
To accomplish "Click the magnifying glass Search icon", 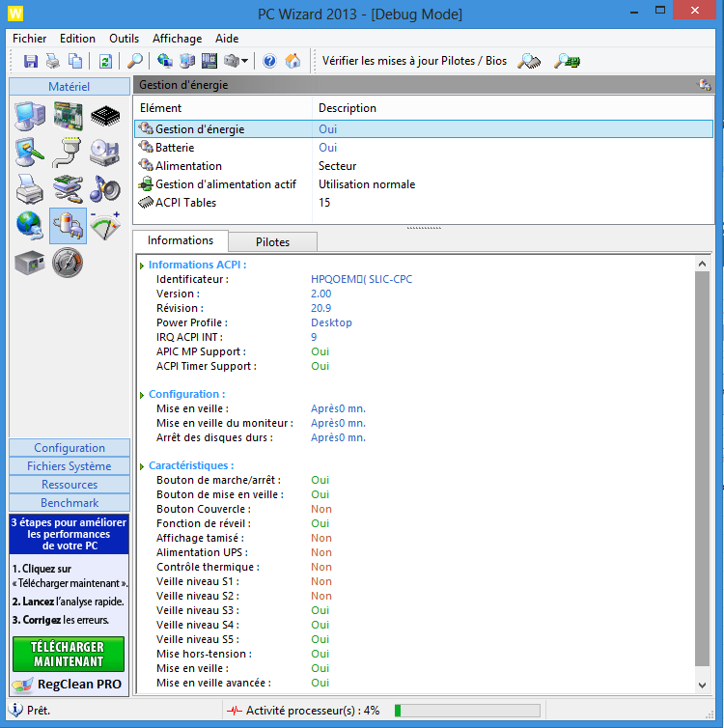I will pyautogui.click(x=134, y=61).
